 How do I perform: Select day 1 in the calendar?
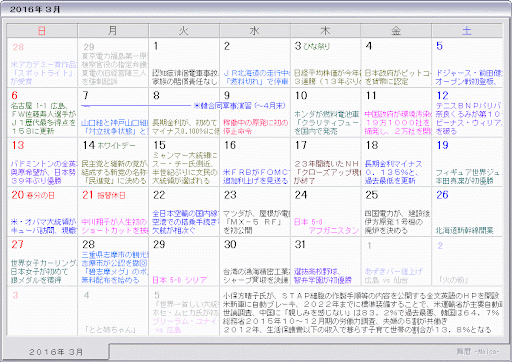[x=184, y=63]
